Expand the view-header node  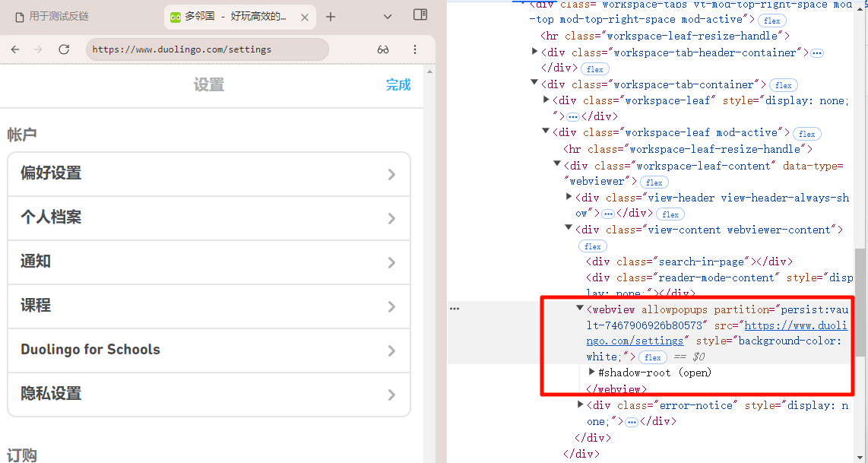(569, 197)
